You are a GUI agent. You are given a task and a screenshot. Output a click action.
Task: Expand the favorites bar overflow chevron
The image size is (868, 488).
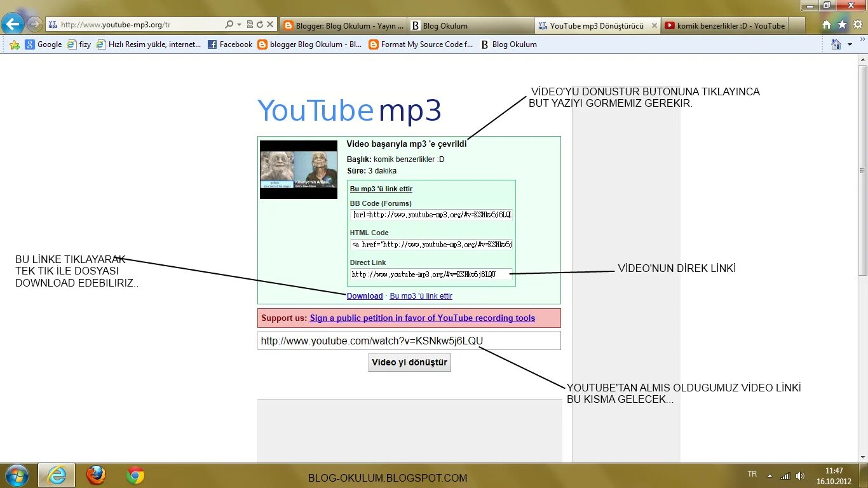point(863,44)
